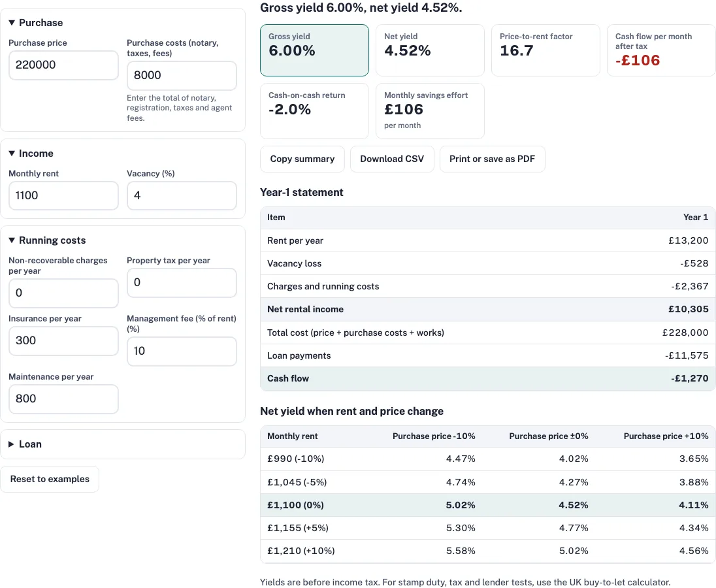This screenshot has height=588, width=716.
Task: Click the Total cost £228,000 value
Action: click(x=685, y=333)
